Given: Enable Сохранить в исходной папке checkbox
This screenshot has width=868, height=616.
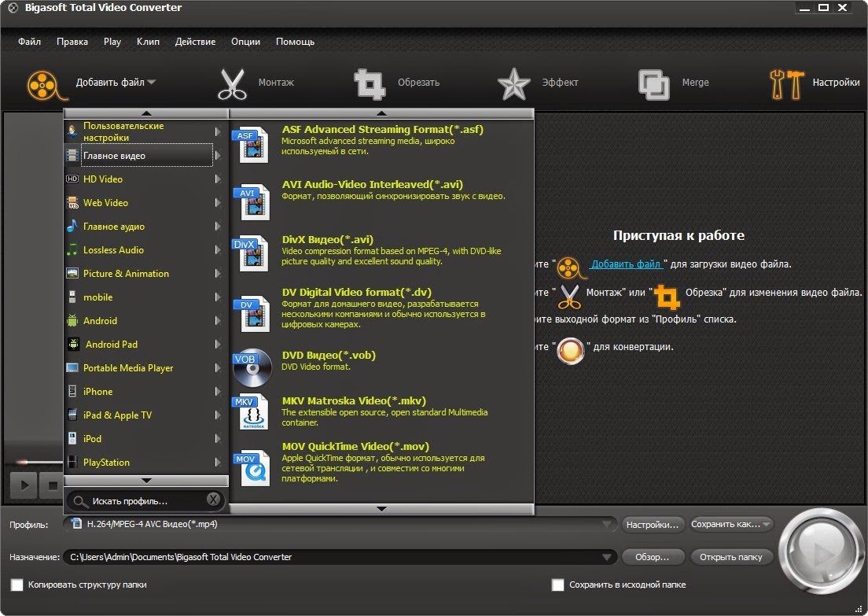Looking at the screenshot, I should [x=558, y=585].
